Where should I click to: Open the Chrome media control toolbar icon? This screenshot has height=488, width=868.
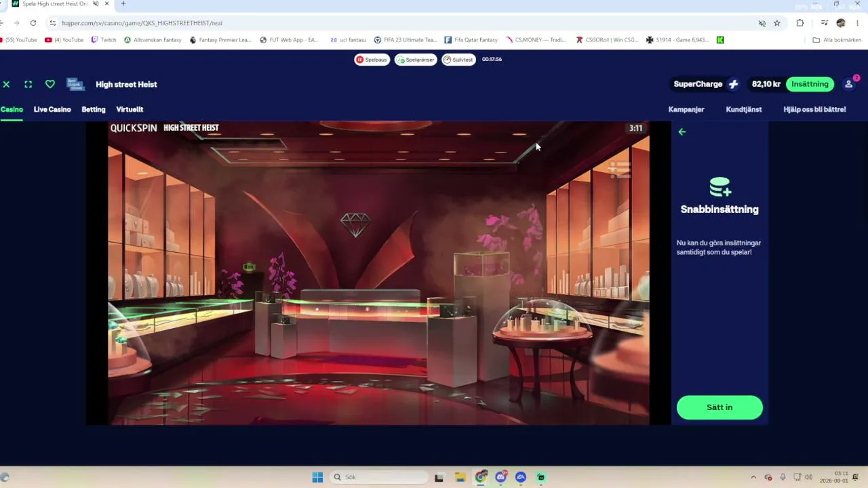point(825,23)
